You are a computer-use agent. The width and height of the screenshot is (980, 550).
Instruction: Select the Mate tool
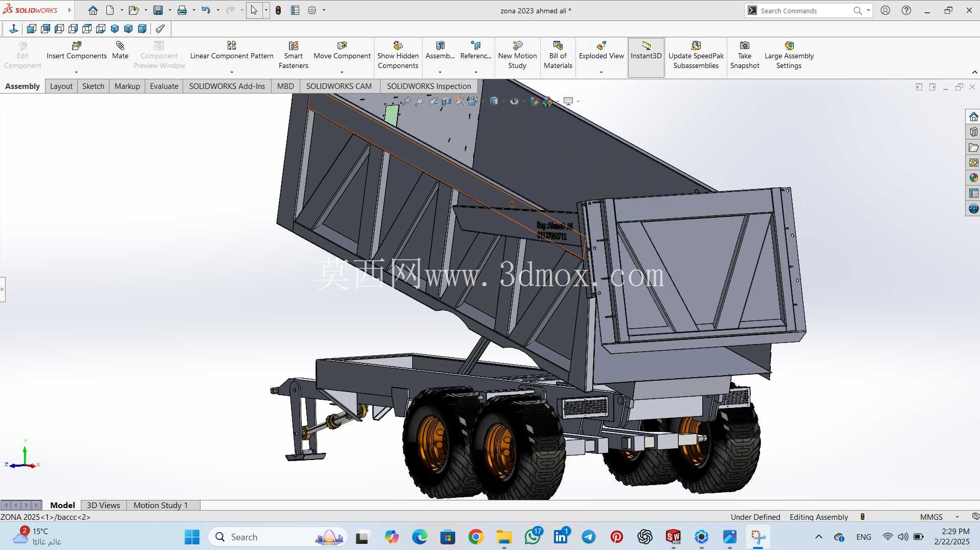point(120,51)
